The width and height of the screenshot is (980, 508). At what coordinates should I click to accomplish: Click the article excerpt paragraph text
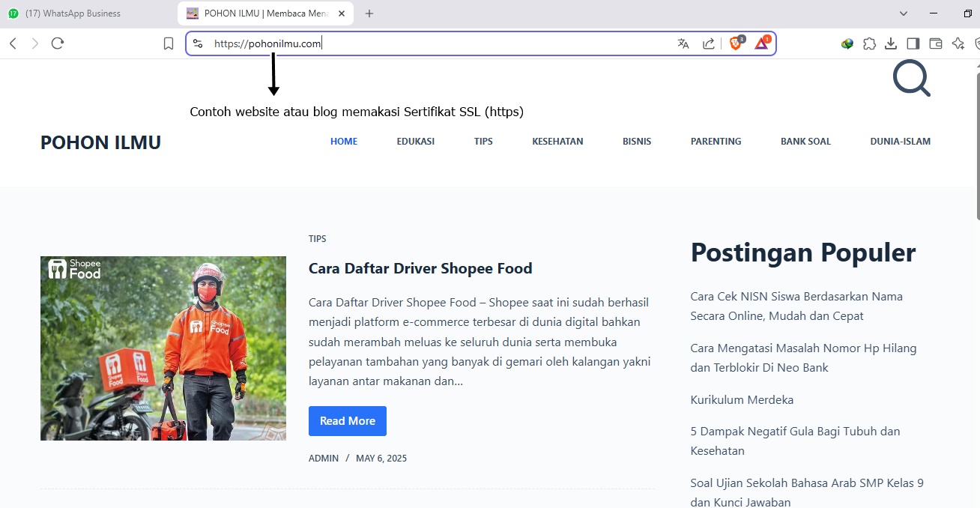480,342
